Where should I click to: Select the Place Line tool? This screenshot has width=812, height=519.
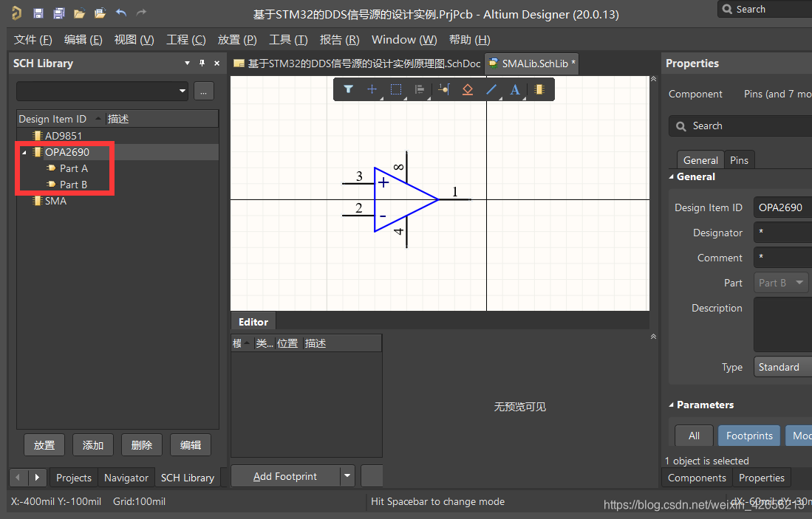coord(491,89)
